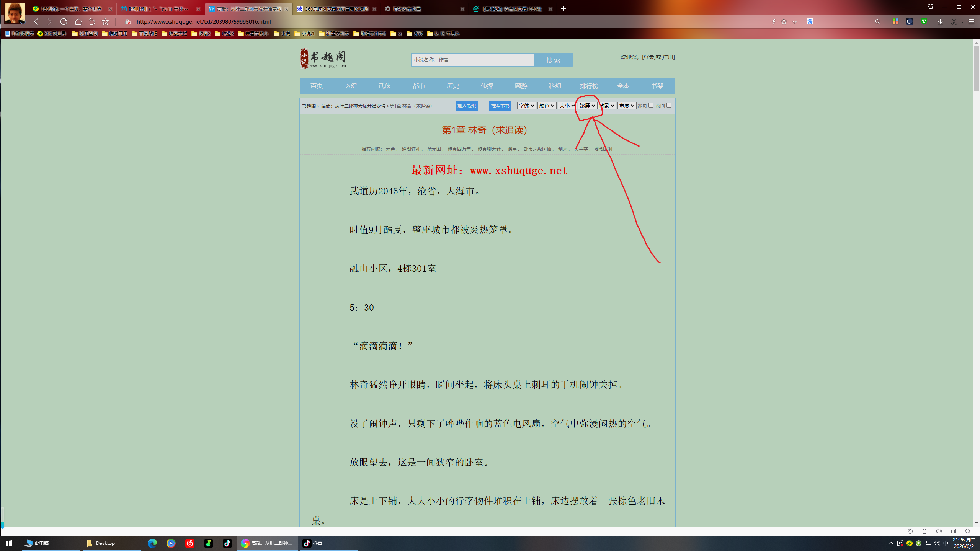This screenshot has width=980, height=551.
Task: Open the 小说 bookmarks folder
Action: point(282,34)
